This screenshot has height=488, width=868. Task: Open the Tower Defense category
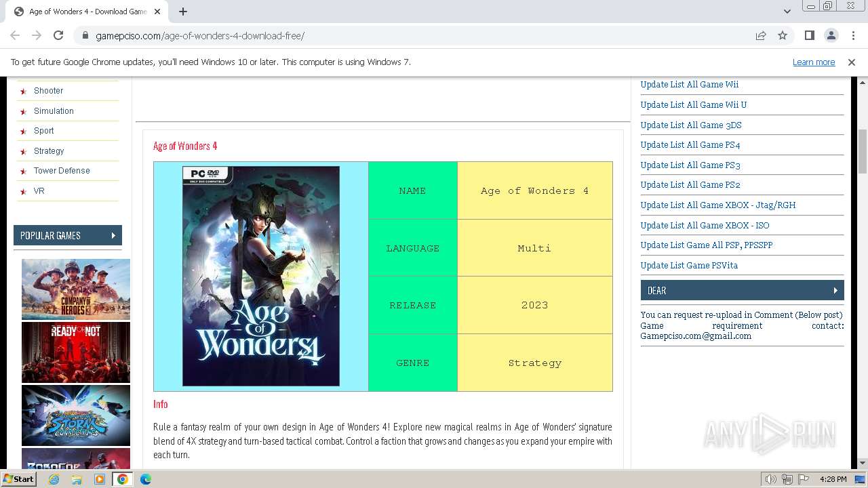[62, 171]
